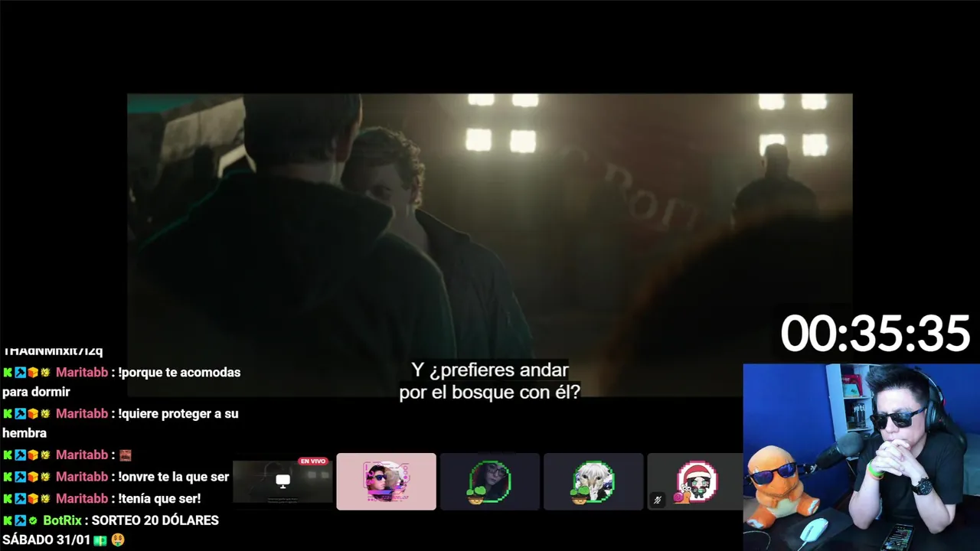Click the streamer webcam overlay
980x551 pixels.
coord(861,457)
